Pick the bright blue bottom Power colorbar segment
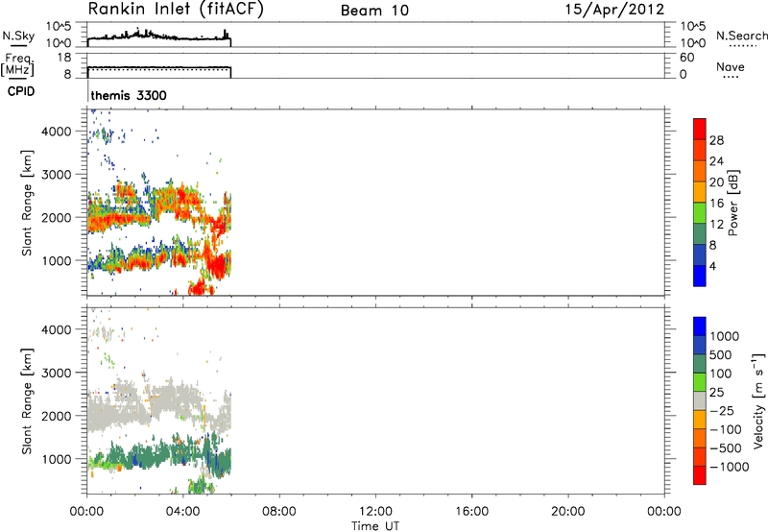 [x=700, y=276]
